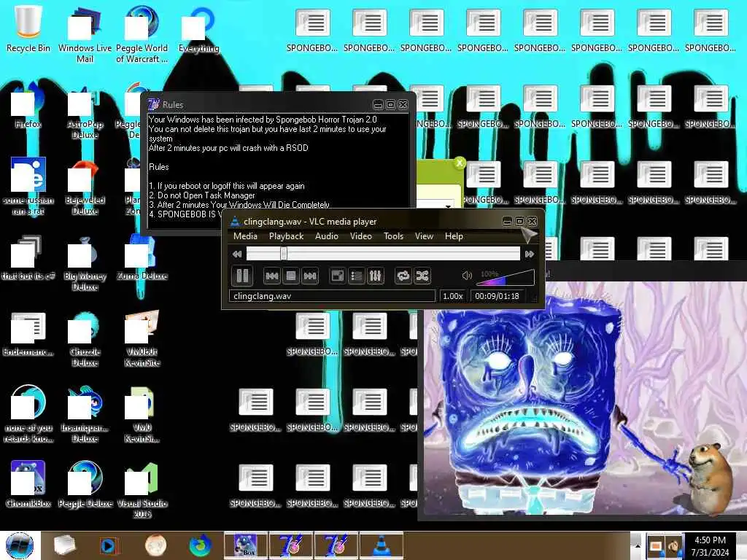
Task: Show the VLC playlist
Action: click(x=356, y=276)
